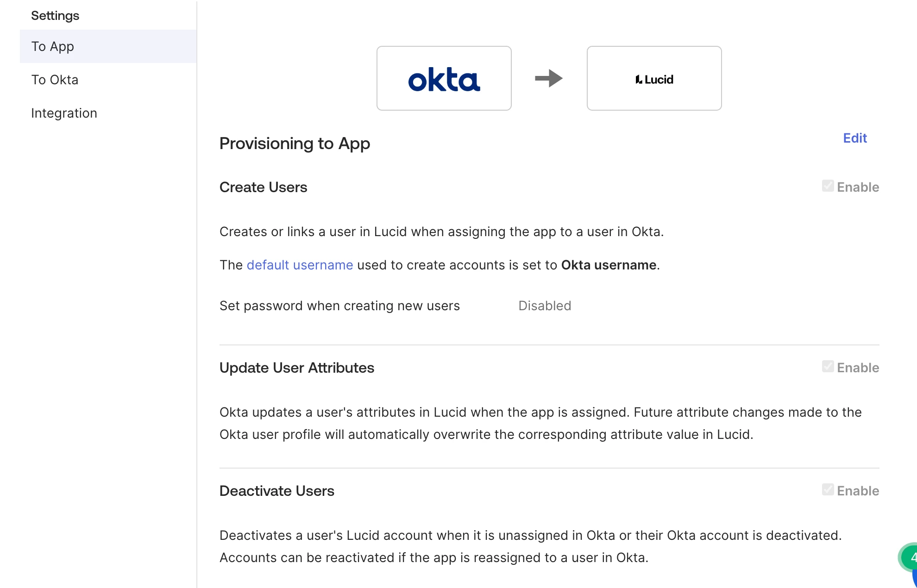Click the Disabled password setting value

click(545, 306)
